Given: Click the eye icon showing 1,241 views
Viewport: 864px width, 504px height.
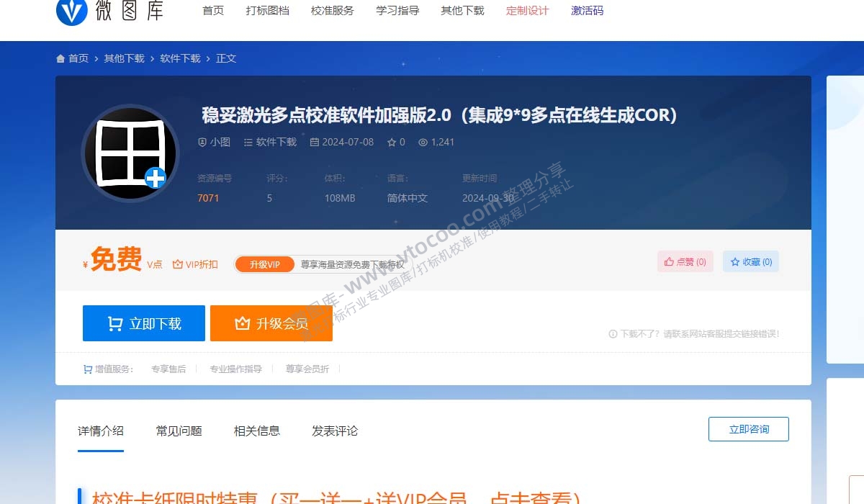Looking at the screenshot, I should pyautogui.click(x=422, y=142).
